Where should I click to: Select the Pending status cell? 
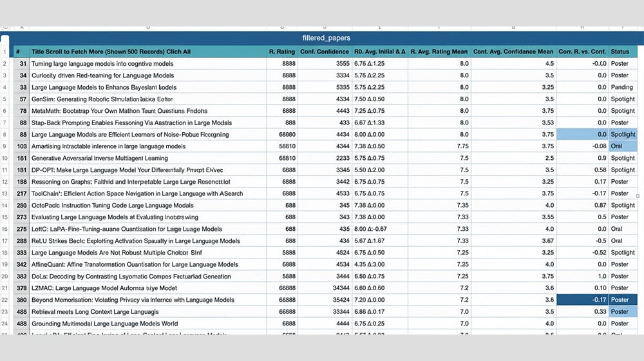622,88
